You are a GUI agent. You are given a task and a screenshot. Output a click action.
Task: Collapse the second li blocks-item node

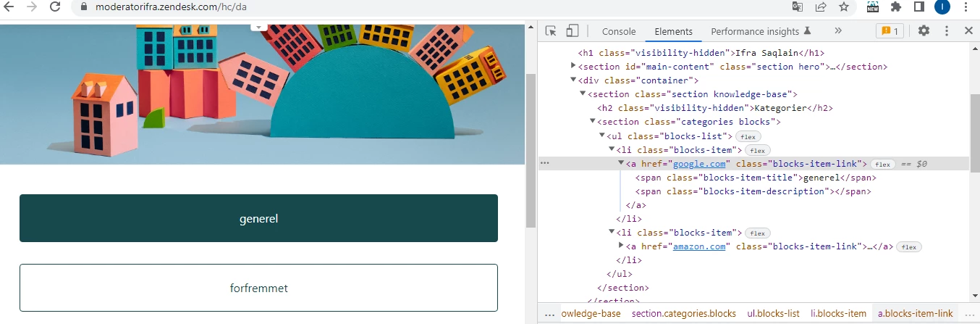[612, 233]
